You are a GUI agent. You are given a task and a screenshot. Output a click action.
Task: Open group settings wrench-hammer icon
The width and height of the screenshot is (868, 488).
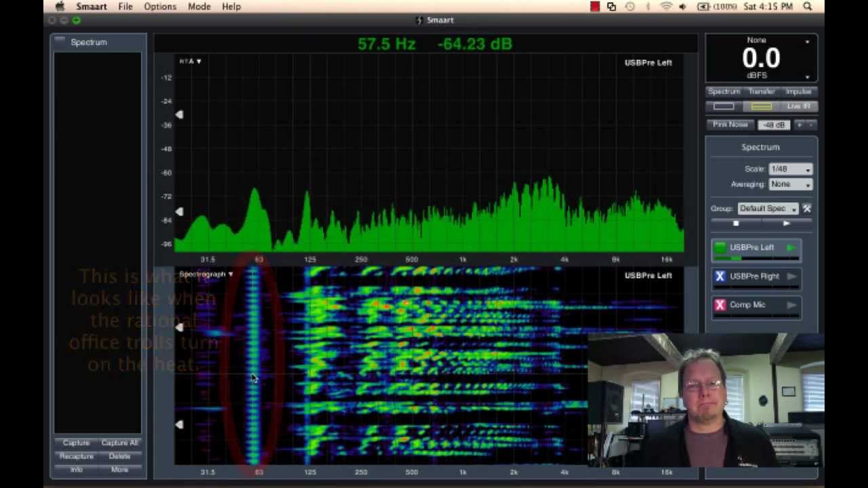pyautogui.click(x=807, y=209)
